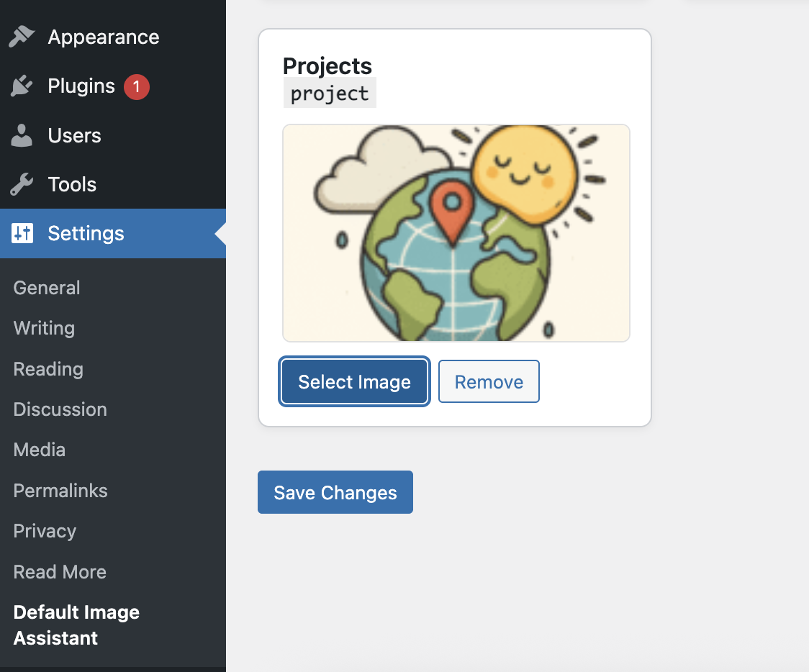Open the Writing settings page
809x672 pixels.
click(43, 328)
